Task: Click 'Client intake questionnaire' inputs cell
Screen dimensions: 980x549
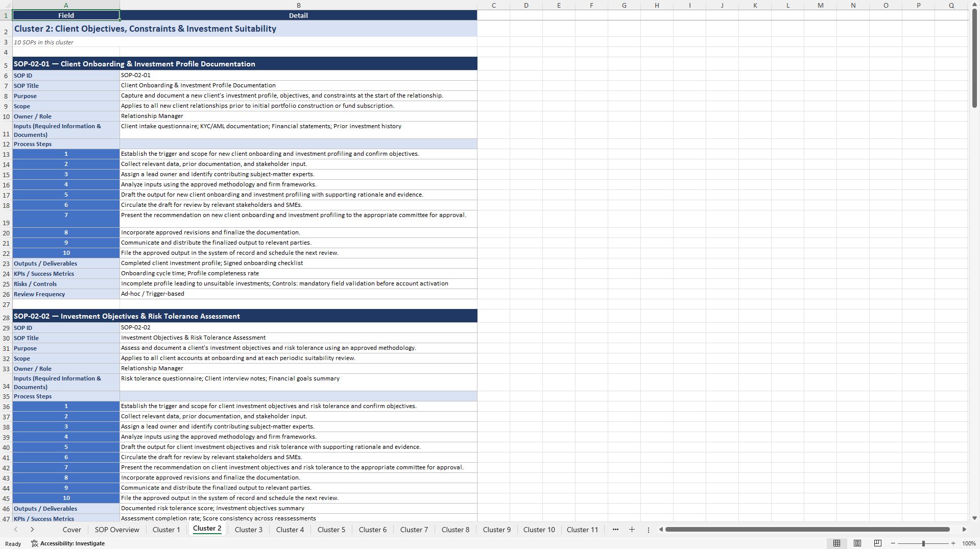Action: pos(298,130)
